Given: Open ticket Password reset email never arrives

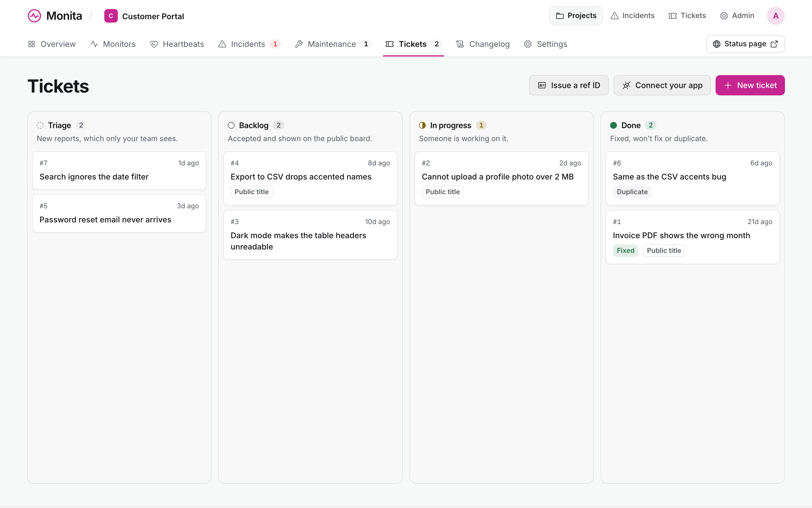Looking at the screenshot, I should pyautogui.click(x=119, y=213).
